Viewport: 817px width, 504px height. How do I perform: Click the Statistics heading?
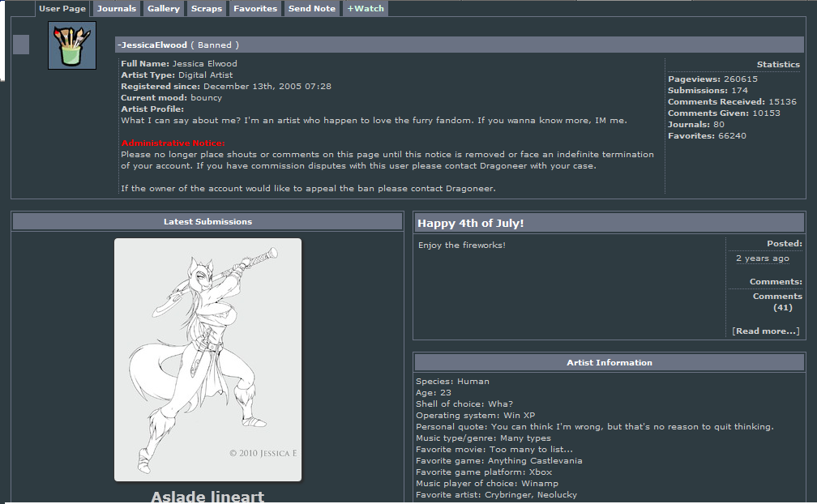point(778,65)
